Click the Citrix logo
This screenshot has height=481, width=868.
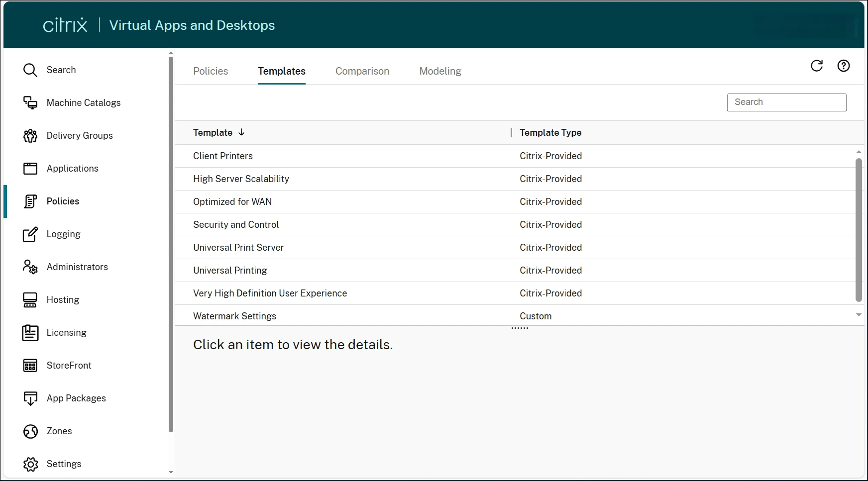coord(65,25)
